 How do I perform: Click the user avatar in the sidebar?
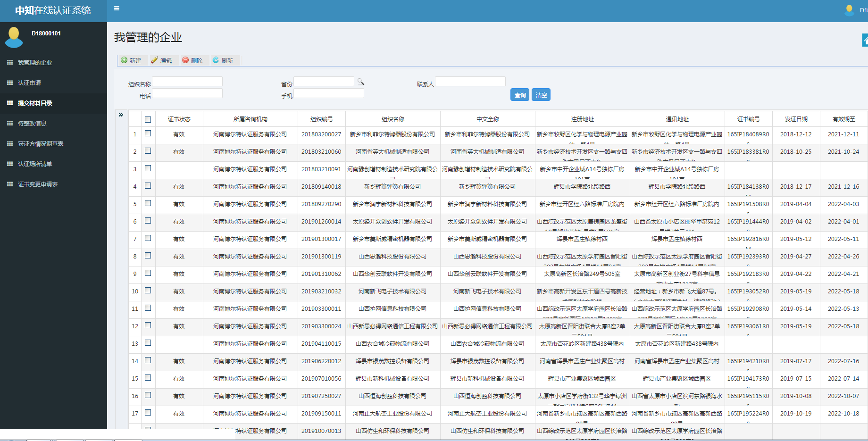pos(14,37)
